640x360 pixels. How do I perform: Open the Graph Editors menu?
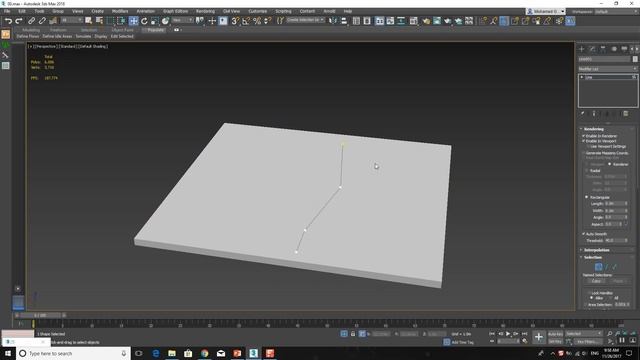pyautogui.click(x=176, y=11)
